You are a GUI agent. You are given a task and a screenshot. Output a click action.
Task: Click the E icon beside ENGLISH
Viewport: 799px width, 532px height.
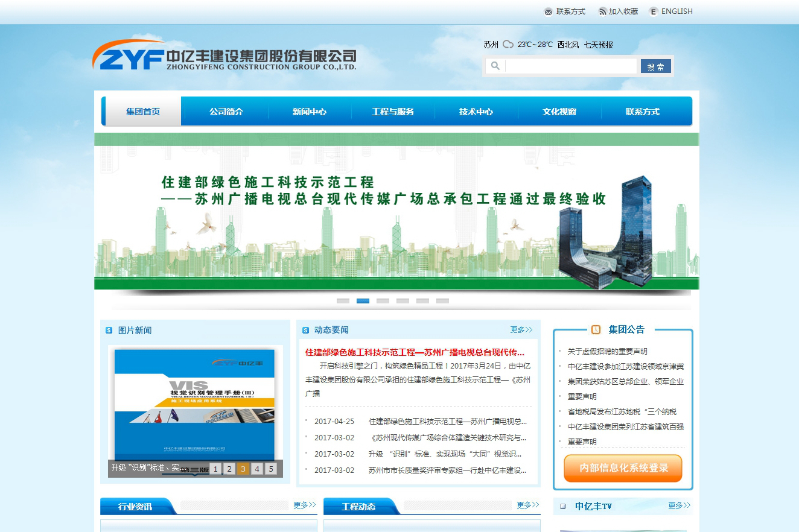point(653,11)
